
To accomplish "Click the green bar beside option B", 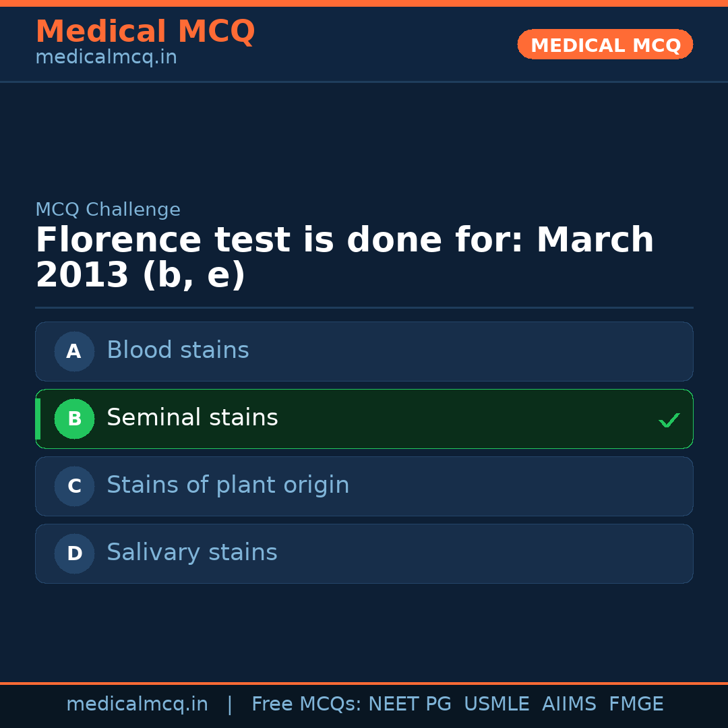I will (38, 419).
